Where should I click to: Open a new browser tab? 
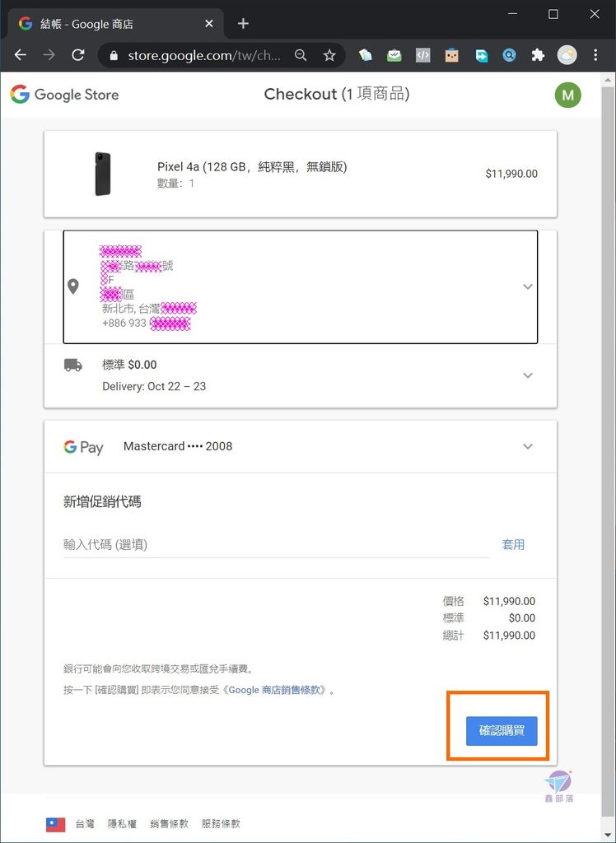point(243,24)
